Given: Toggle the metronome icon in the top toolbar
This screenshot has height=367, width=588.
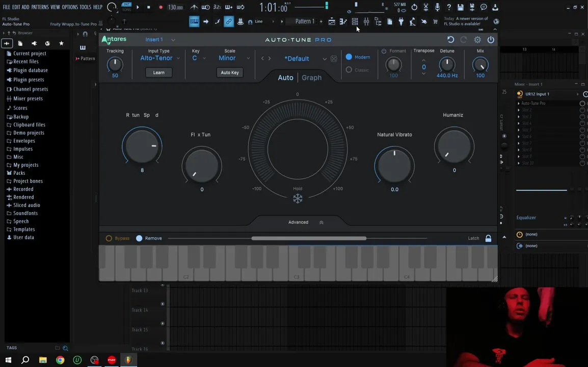Looking at the screenshot, I should (194, 7).
